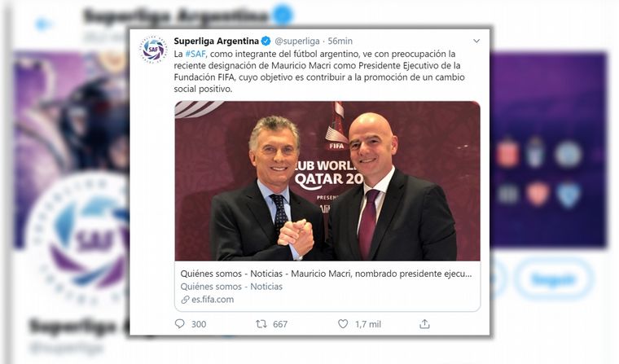
Task: Click the @superliga handle in the tweet
Action: [296, 41]
